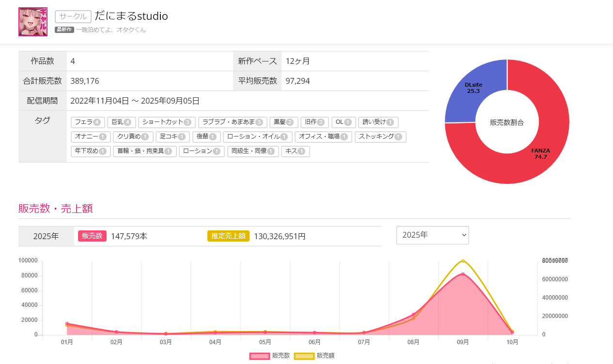Image resolution: width=613 pixels, height=364 pixels.
Task: Click the サークル badge label
Action: [73, 16]
